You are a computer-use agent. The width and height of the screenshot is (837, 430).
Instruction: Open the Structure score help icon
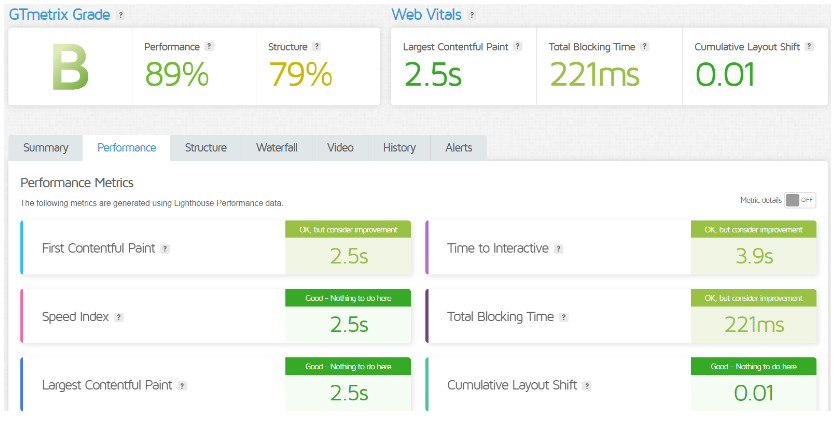click(x=317, y=46)
